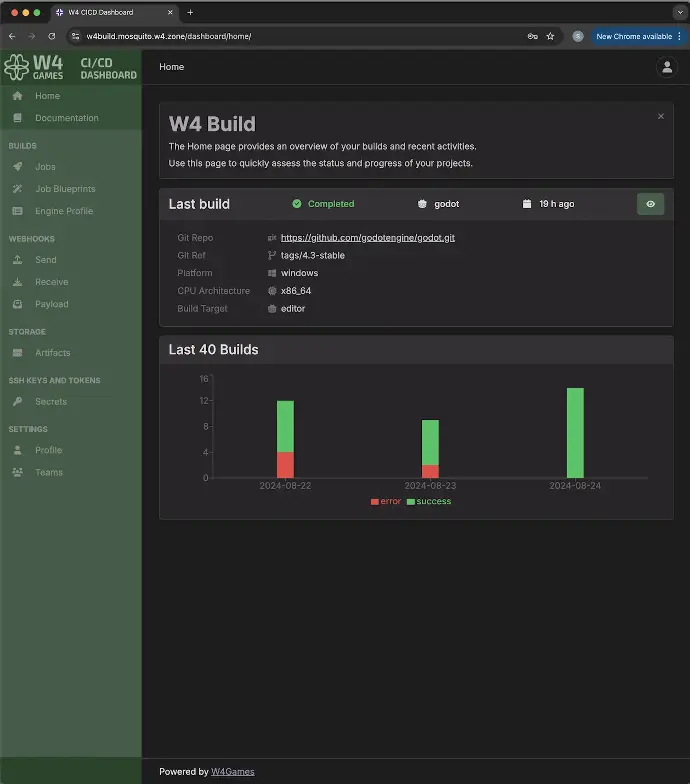Click the Artifacts storage icon
The height and width of the screenshot is (784, 690).
pyautogui.click(x=18, y=352)
